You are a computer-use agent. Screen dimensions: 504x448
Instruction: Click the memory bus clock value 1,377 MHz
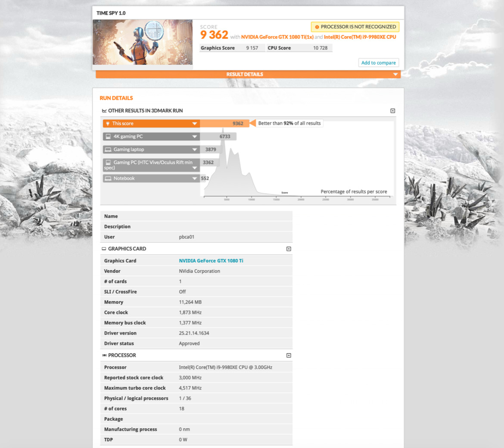point(190,323)
